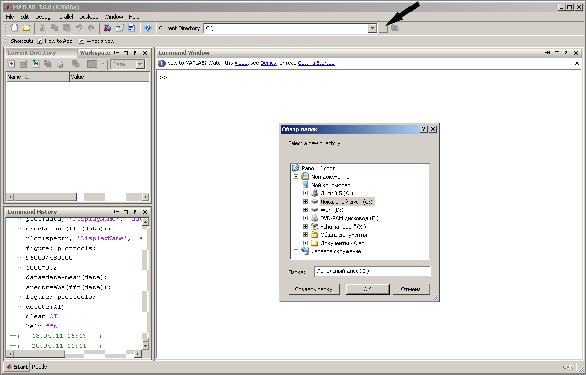Delete variable icon in Workspace toolbar
The height and width of the screenshot is (375, 586).
click(75, 64)
